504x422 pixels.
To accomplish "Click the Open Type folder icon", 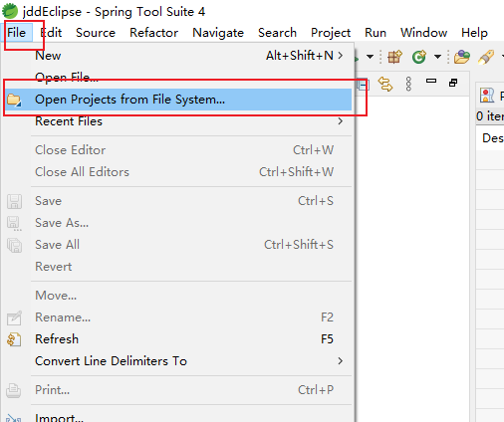I will [x=462, y=57].
